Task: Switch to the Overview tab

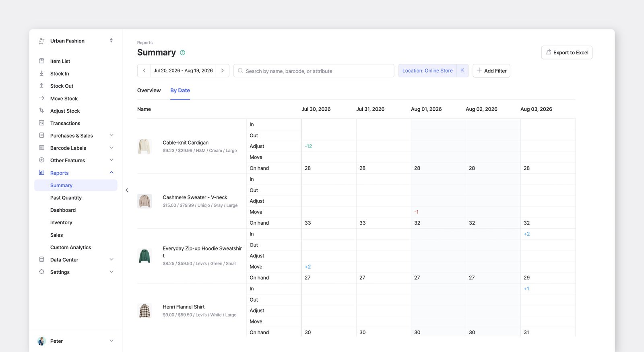Action: pos(149,90)
